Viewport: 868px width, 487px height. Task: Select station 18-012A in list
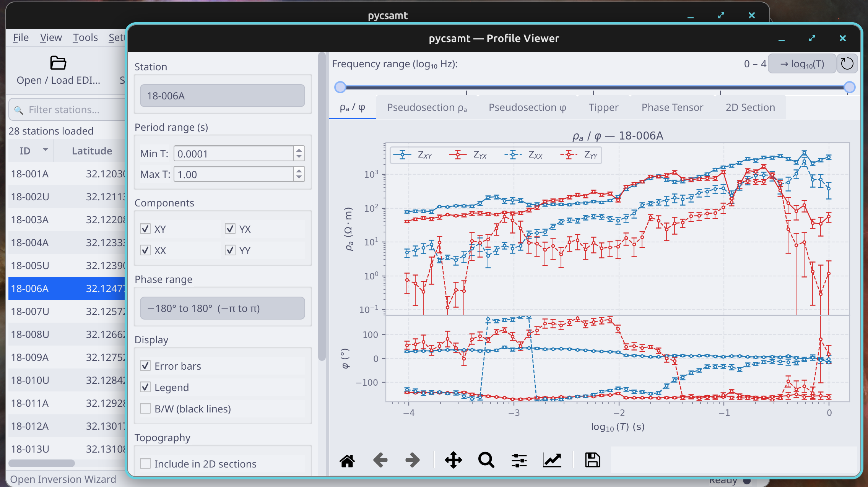67,426
